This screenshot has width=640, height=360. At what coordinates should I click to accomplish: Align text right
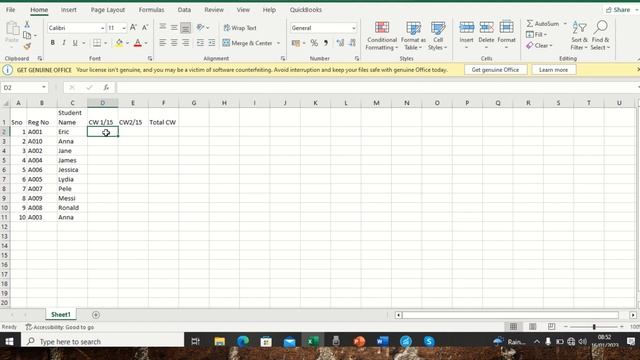point(185,42)
